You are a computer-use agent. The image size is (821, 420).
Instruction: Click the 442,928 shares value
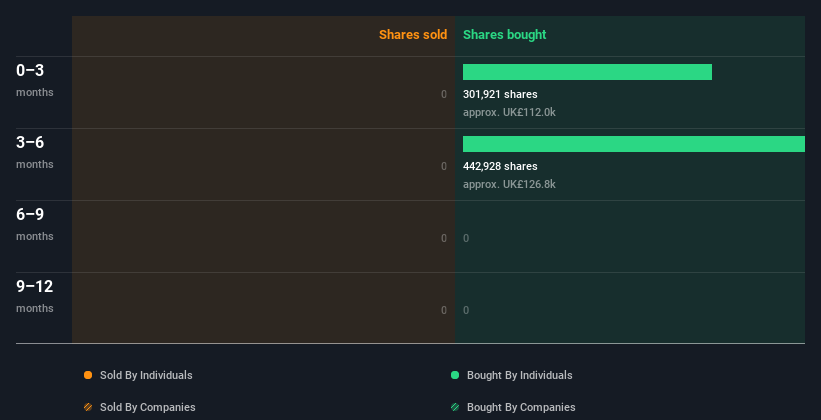click(x=500, y=167)
